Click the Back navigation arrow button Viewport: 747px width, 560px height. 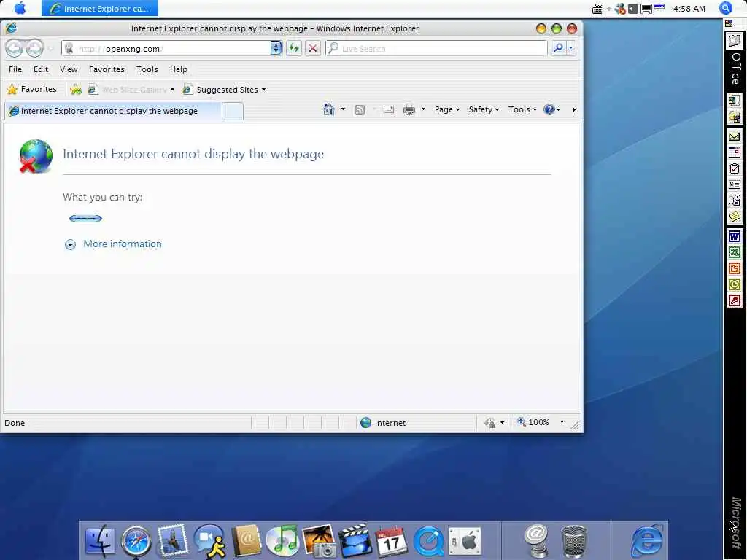(14, 48)
